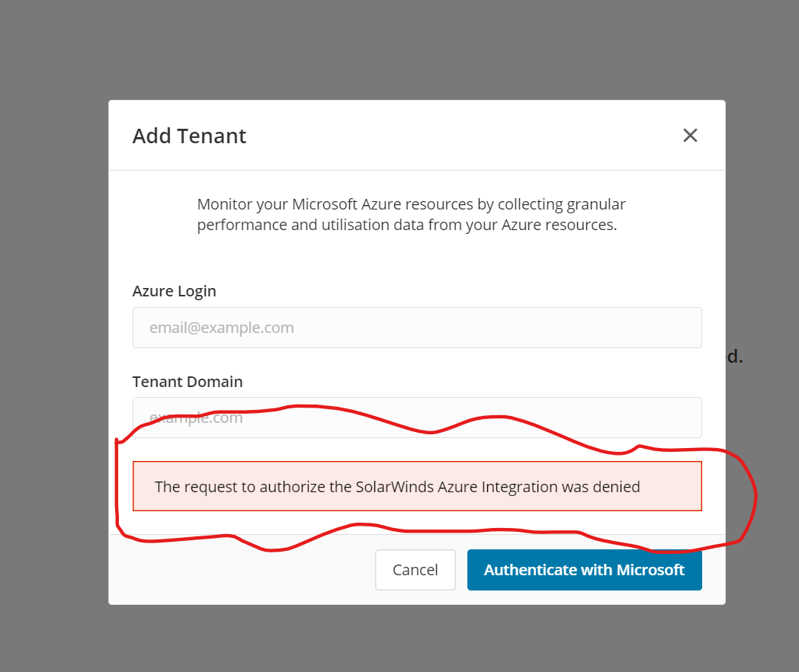
Task: Click the word Microsoft on the authenticate button
Action: [x=650, y=570]
